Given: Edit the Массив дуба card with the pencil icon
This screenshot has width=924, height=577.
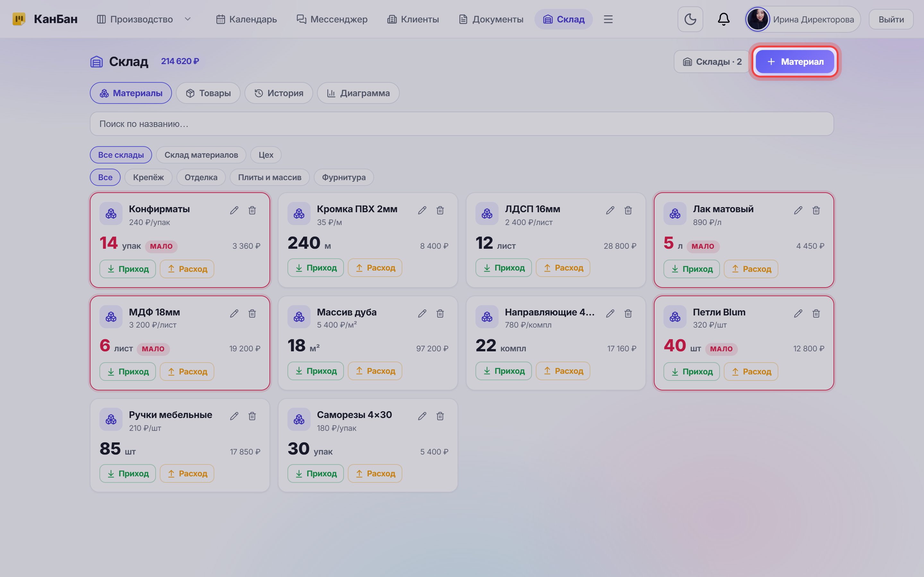Looking at the screenshot, I should 422,313.
